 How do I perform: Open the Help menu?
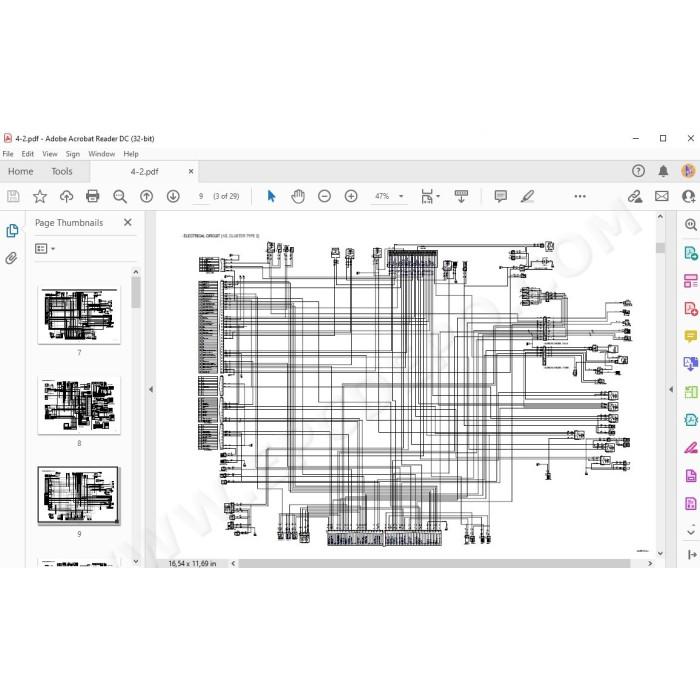[131, 154]
